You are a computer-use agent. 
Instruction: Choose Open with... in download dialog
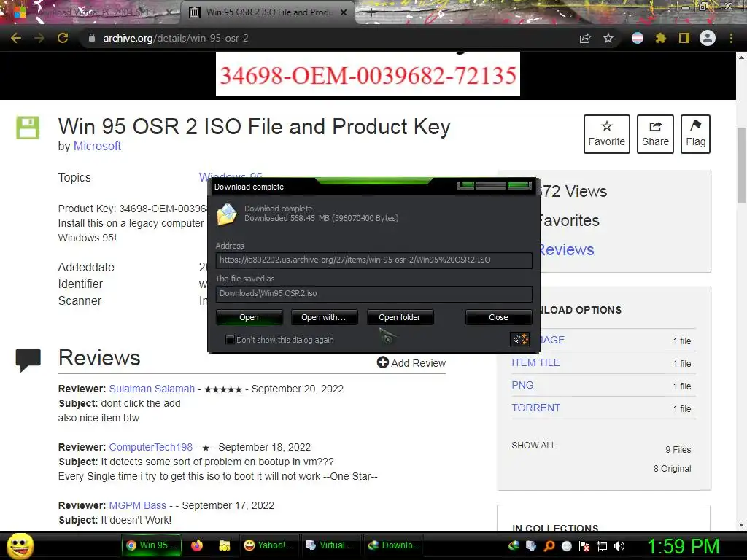pos(323,317)
